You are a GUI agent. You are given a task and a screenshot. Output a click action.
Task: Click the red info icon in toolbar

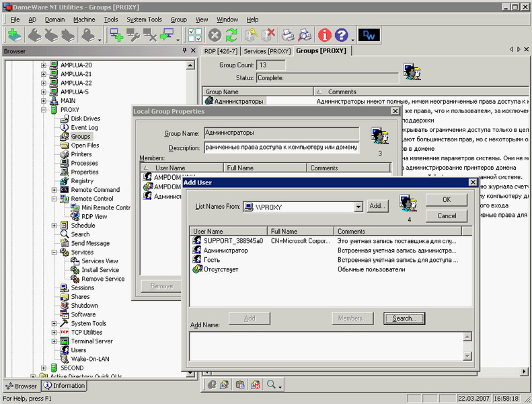point(324,36)
